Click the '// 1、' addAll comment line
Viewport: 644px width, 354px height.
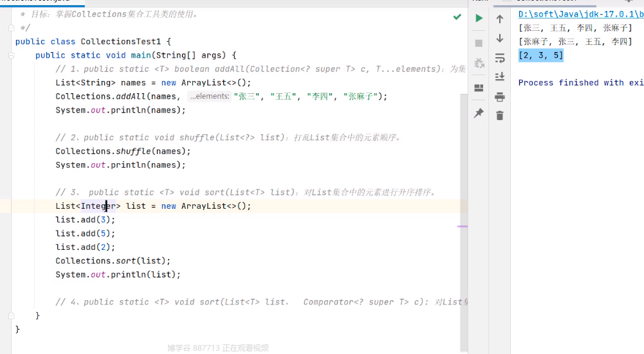coord(261,69)
